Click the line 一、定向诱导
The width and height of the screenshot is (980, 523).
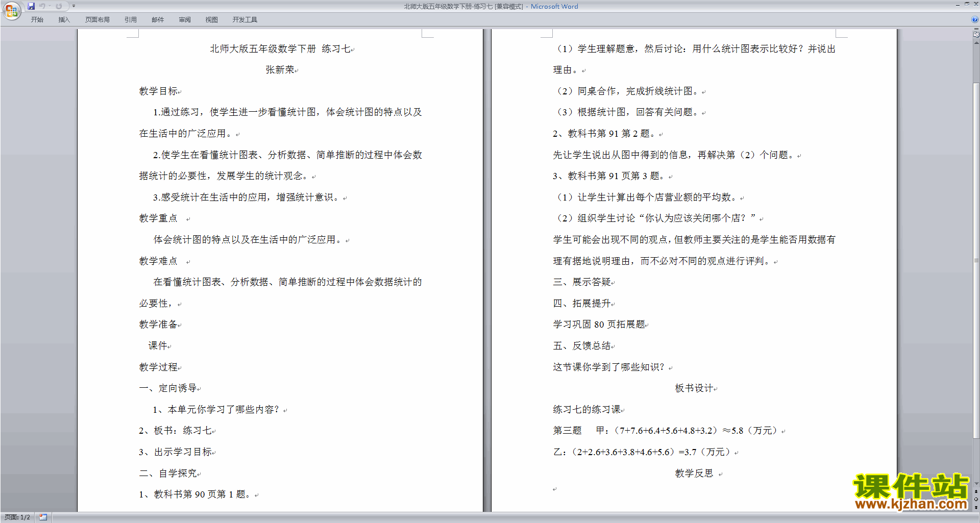pyautogui.click(x=168, y=388)
